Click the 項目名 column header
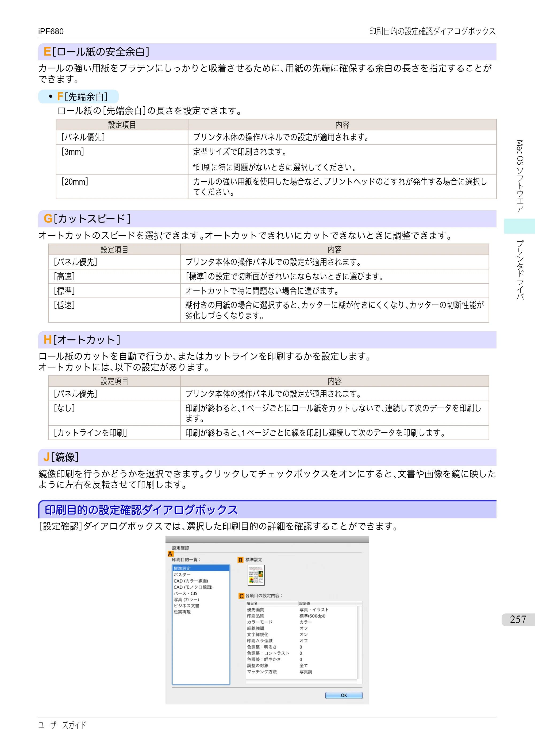535x756 pixels. tap(272, 603)
